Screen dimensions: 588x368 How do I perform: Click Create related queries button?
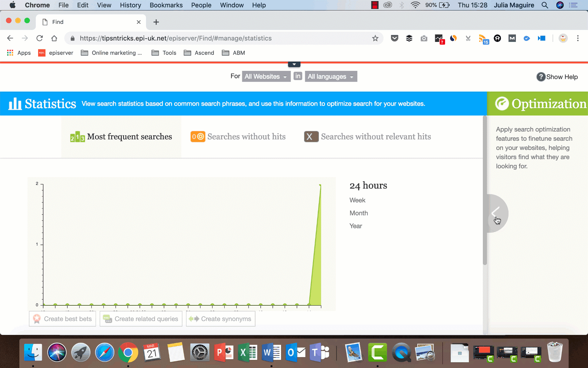click(141, 319)
